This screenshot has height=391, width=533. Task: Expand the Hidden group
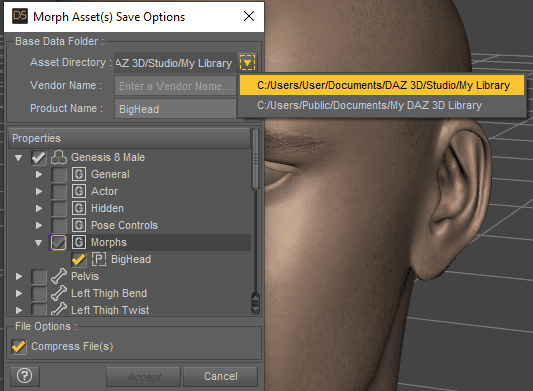pos(39,208)
